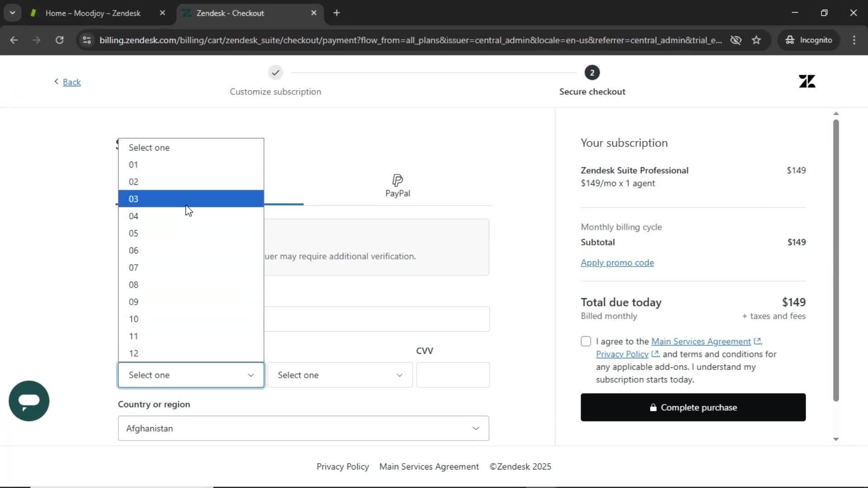The image size is (868, 488).
Task: Minimize the browser window
Action: click(x=795, y=13)
